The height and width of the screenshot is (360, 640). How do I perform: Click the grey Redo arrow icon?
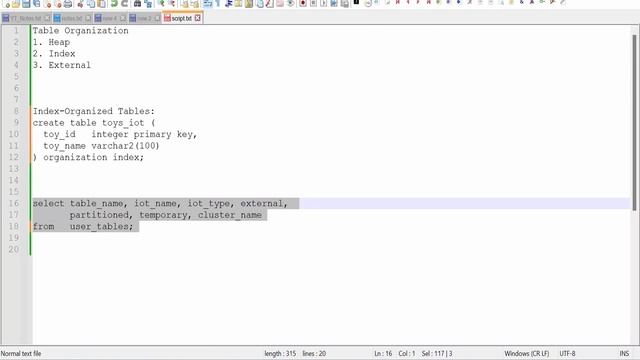[124, 4]
